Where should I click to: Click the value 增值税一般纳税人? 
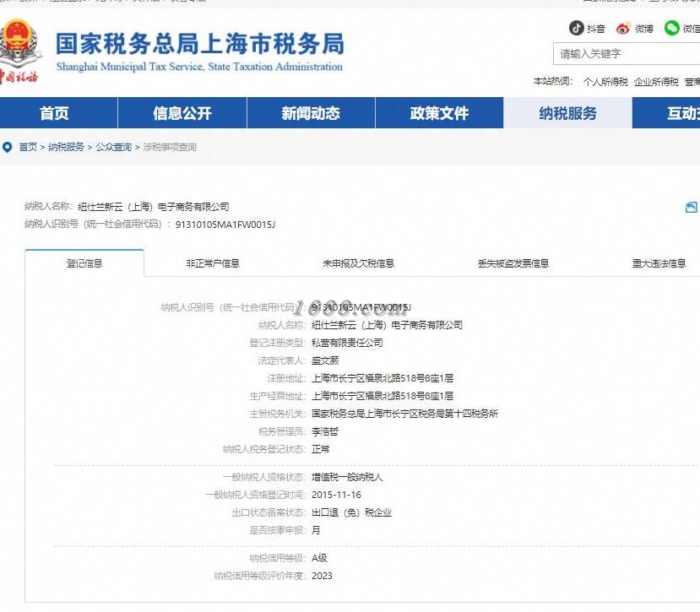point(347,477)
